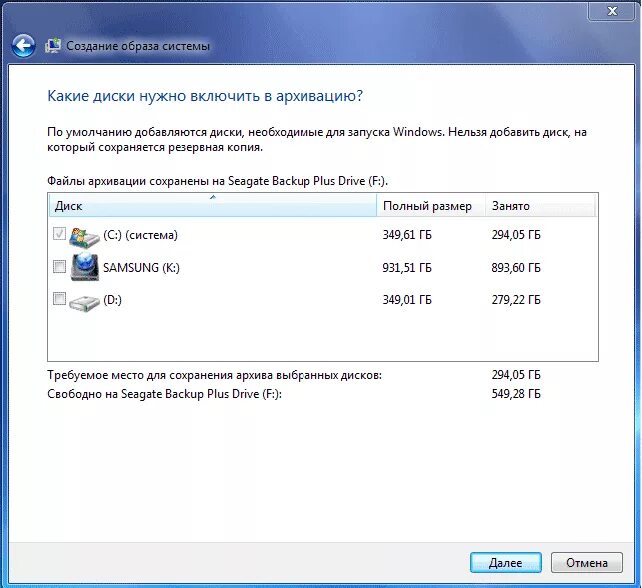Click the 'Создание образа системы' title text
The height and width of the screenshot is (588, 642).
click(138, 46)
